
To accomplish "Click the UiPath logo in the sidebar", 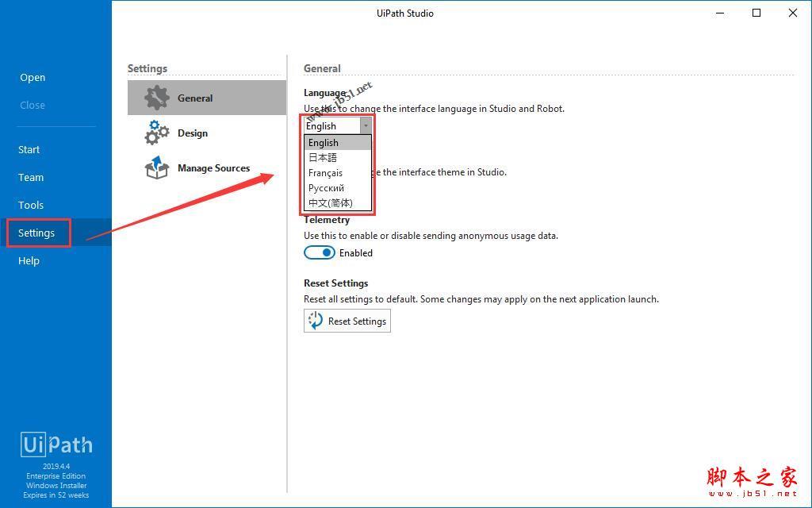I will (x=56, y=444).
